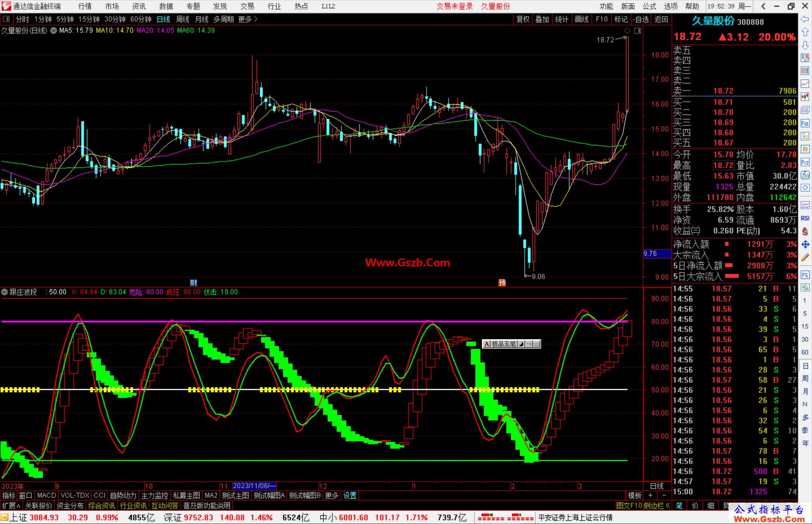Click the F10 company info sidebar icon
This screenshot has width=812, height=524.
[805, 123]
